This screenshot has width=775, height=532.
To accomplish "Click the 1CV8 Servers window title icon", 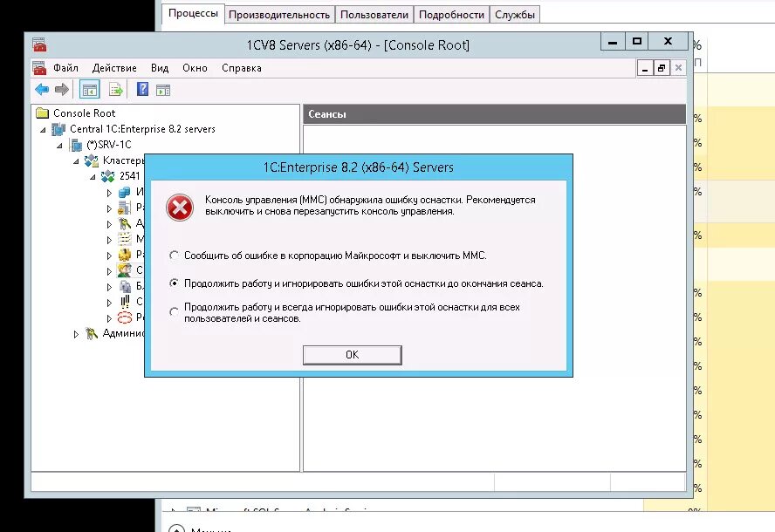I will [x=39, y=45].
